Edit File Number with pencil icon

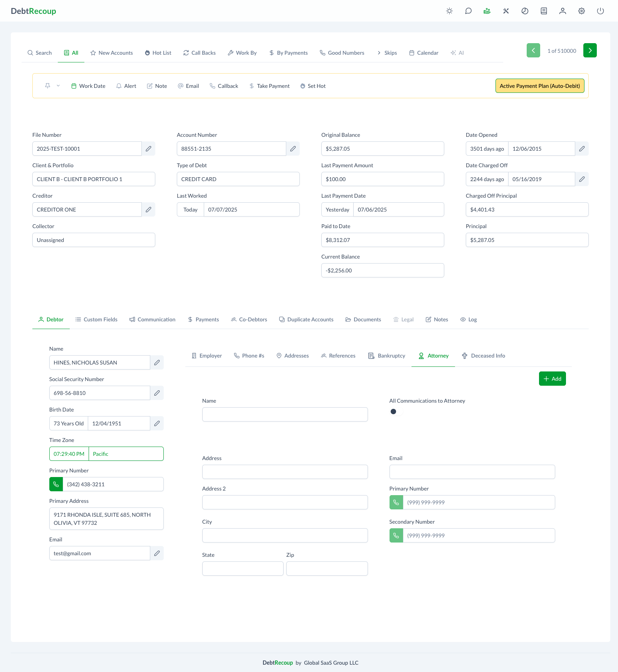tap(148, 149)
